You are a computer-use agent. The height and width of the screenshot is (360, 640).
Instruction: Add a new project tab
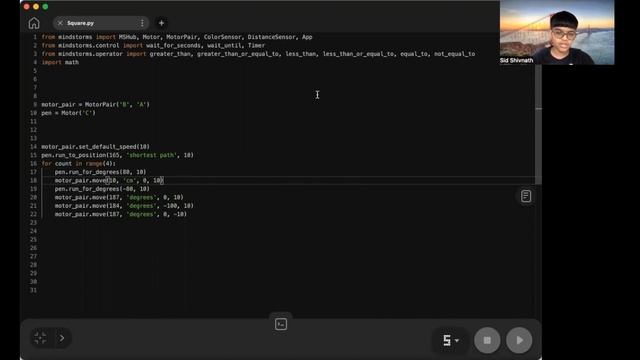click(161, 23)
